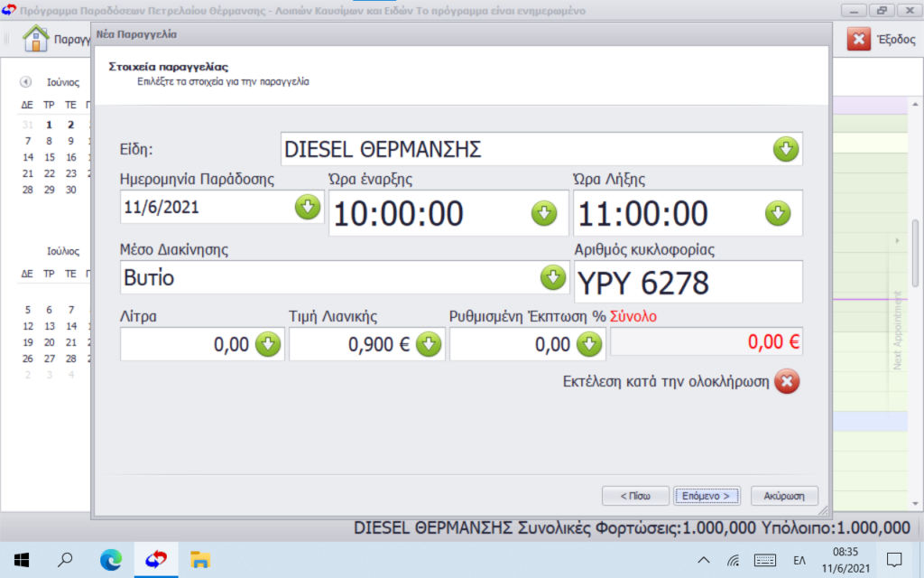Click the Next Appointment side tab
Screen dimensions: 924x578
(x=898, y=330)
